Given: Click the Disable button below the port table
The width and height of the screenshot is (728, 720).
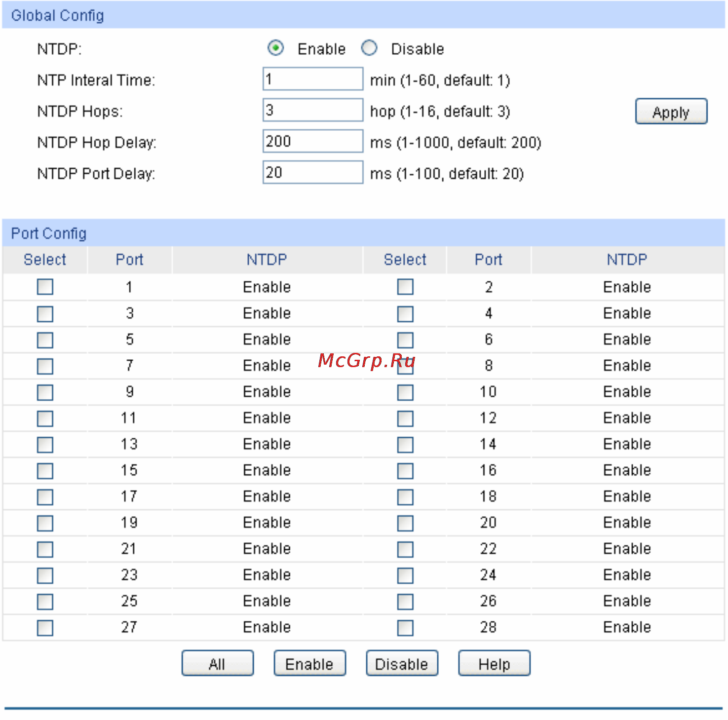Looking at the screenshot, I should 402,663.
